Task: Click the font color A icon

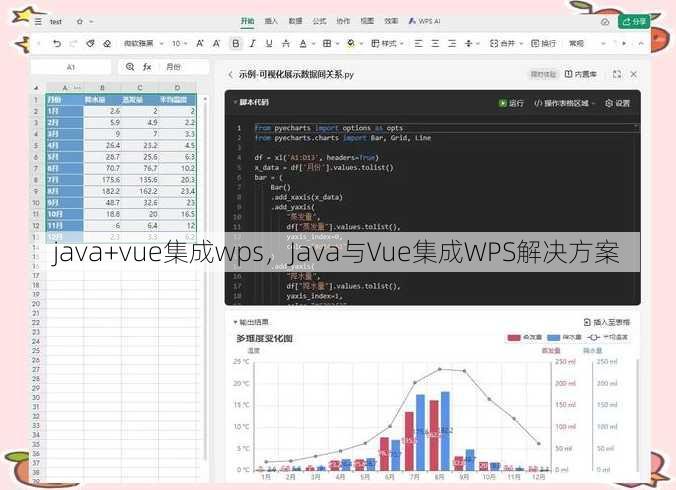Action: pos(303,44)
